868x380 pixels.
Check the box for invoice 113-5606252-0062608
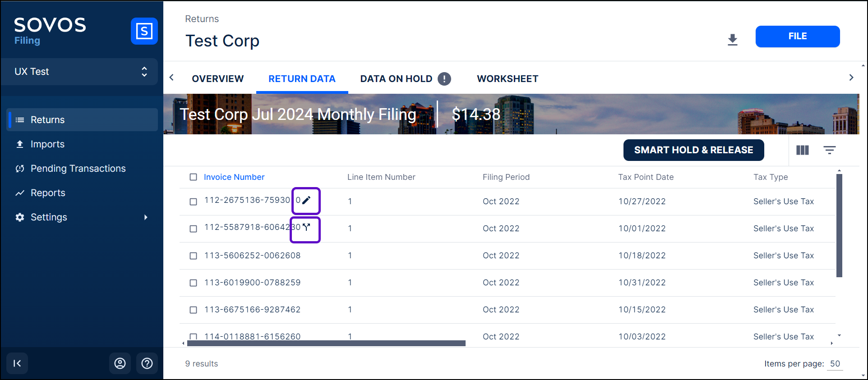click(194, 256)
